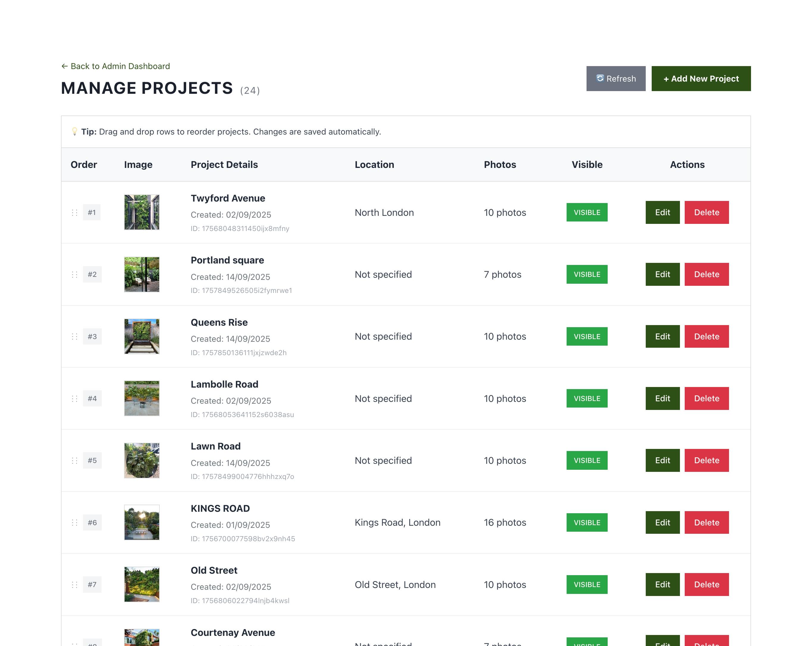Click the drag handle for Old Street row
Screen dimensions: 812x646
(x=75, y=585)
